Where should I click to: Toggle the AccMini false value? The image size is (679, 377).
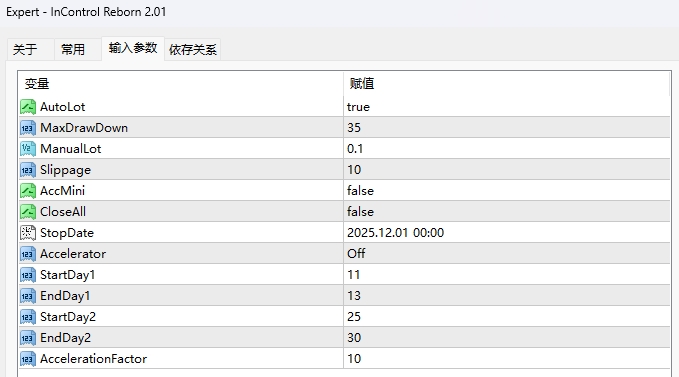coord(506,191)
